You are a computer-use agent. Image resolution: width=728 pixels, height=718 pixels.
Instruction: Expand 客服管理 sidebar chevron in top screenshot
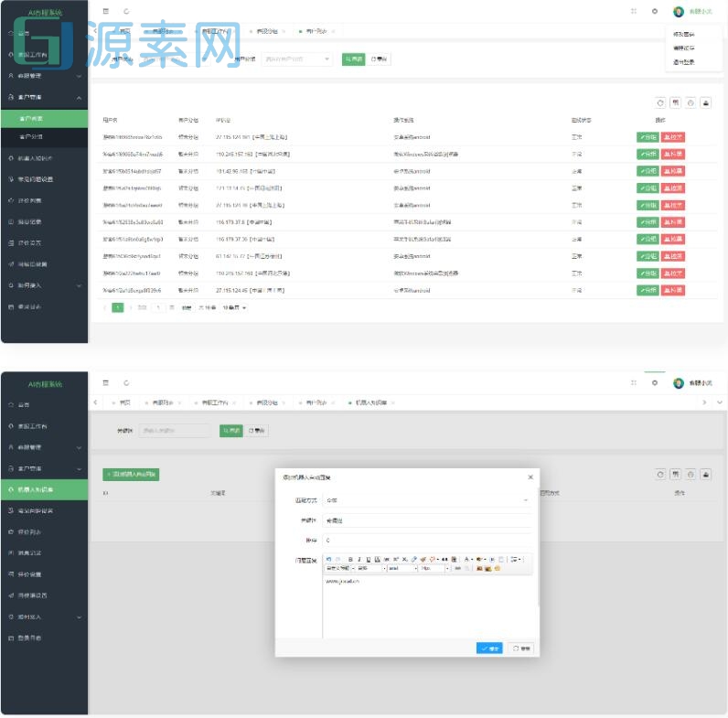(79, 76)
